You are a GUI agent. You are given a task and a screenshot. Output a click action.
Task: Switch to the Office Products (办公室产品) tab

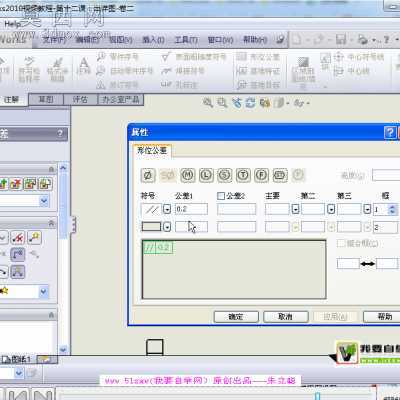tap(121, 99)
